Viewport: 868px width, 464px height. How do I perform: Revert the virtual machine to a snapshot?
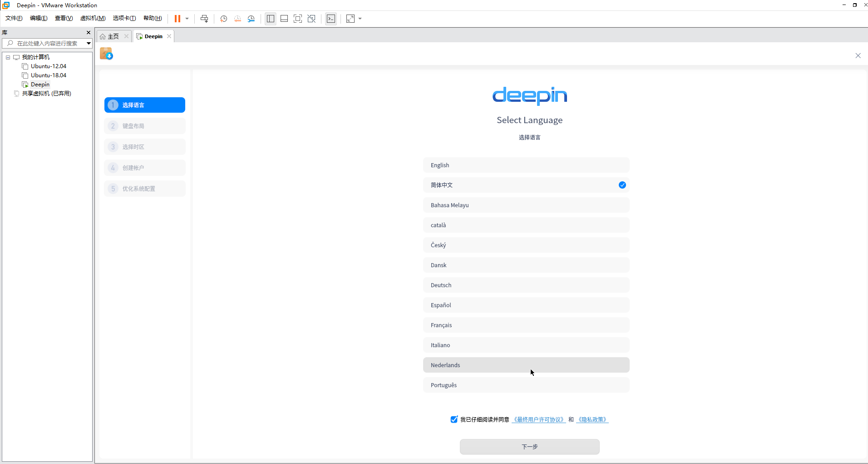(237, 19)
